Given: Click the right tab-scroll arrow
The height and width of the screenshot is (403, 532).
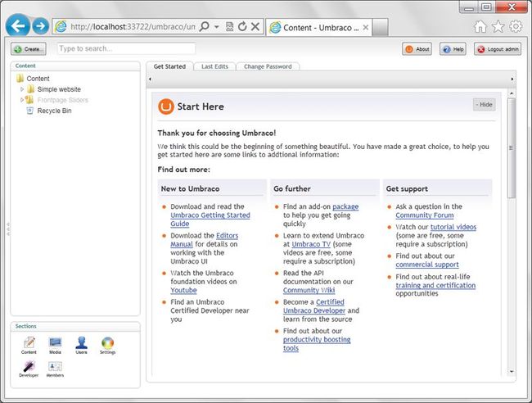Looking at the screenshot, I should [x=512, y=79].
